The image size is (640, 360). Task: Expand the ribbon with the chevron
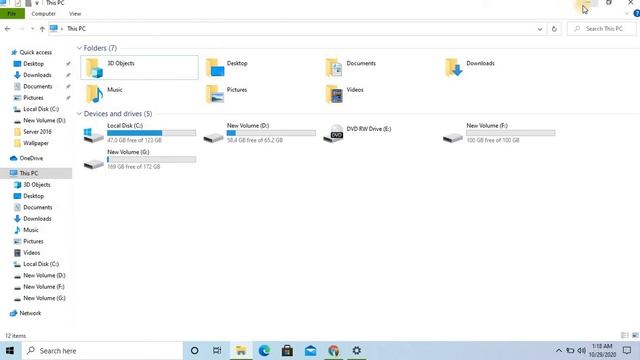pos(627,13)
